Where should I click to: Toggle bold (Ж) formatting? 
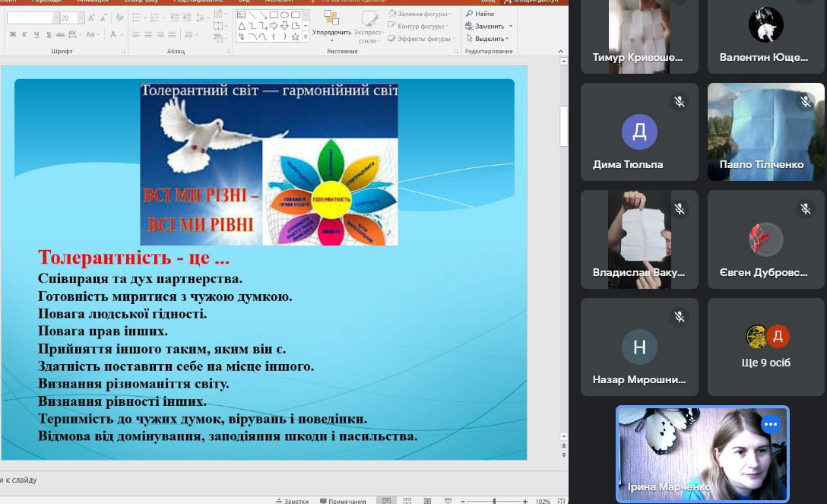pyautogui.click(x=13, y=35)
